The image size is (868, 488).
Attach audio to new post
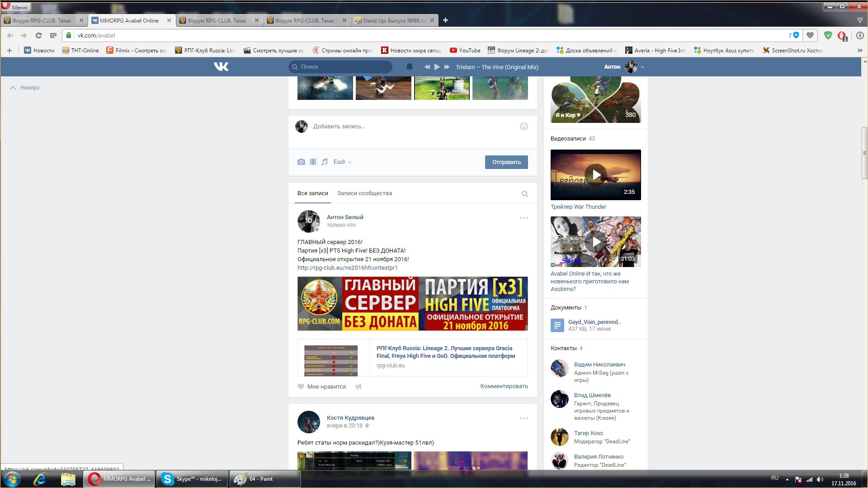325,162
